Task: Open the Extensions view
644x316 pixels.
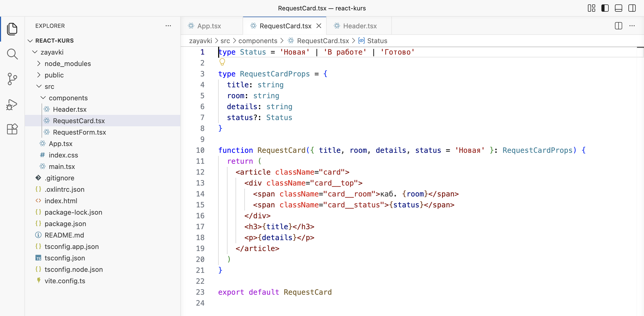Action: 12,129
